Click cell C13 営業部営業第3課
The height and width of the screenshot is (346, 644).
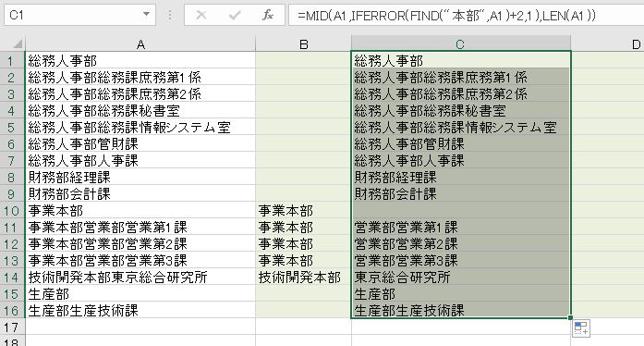pos(461,261)
